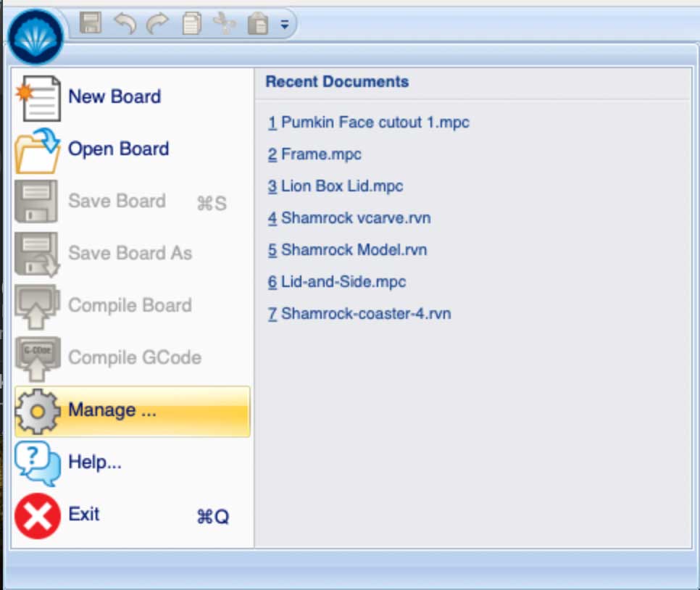Open Shamrock Model.rvn recent file
Screen dimensions: 700x590
(x=347, y=250)
